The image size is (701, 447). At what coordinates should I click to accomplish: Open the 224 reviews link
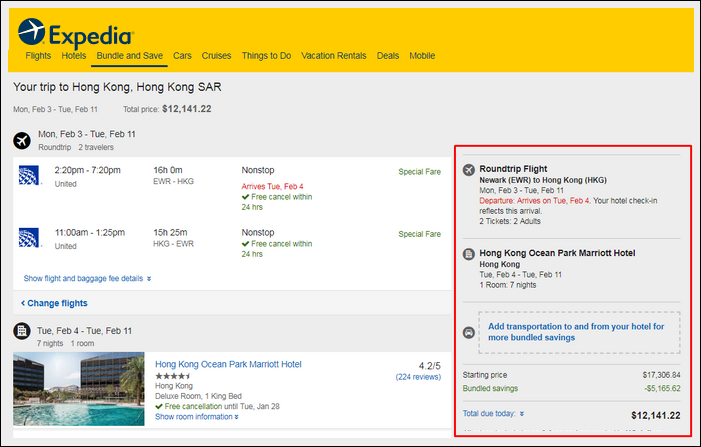click(418, 377)
